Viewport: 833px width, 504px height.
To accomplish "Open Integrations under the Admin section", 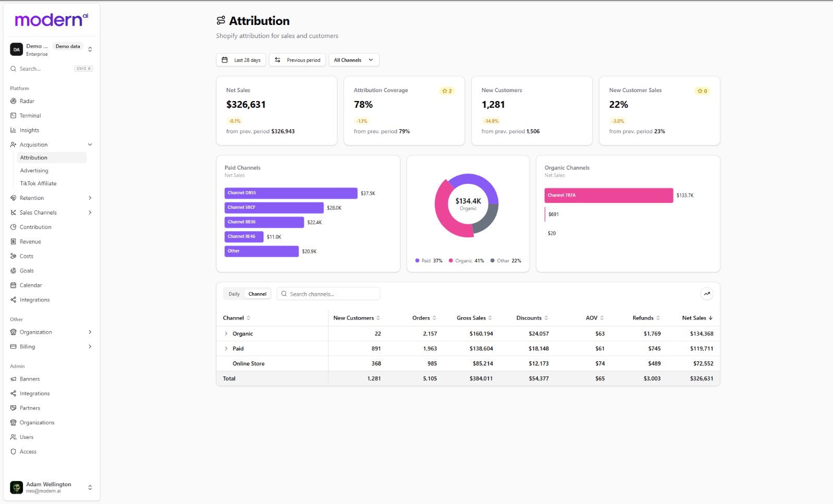I will point(34,394).
